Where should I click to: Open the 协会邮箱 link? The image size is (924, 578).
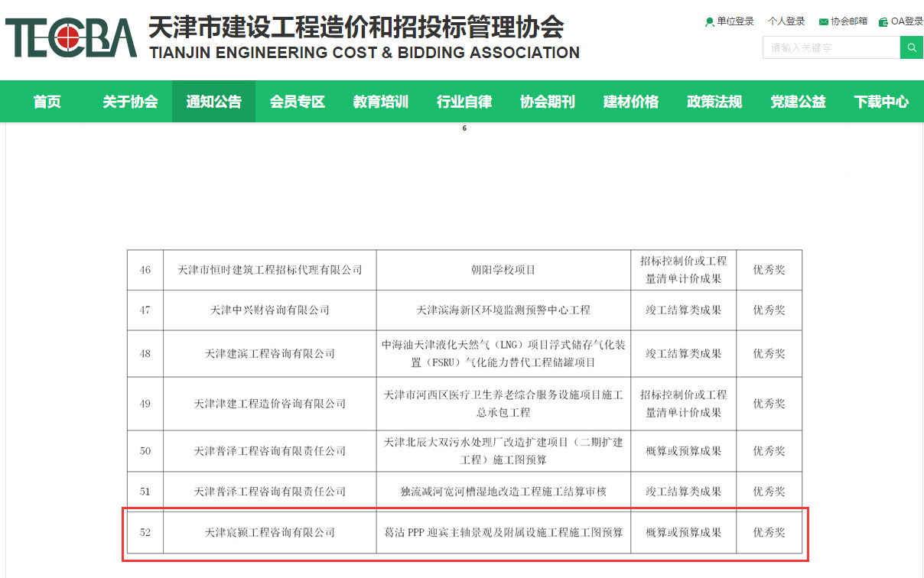(x=849, y=21)
